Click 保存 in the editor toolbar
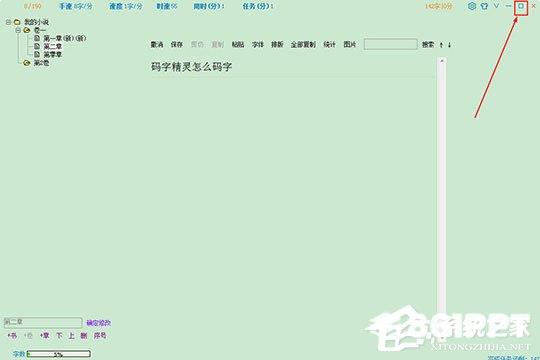 click(177, 44)
